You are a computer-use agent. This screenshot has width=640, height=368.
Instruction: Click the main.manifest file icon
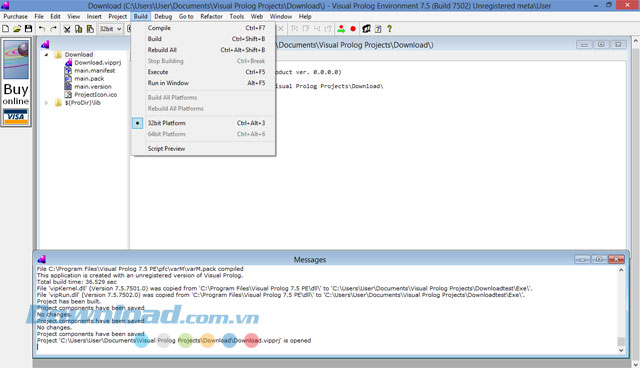[x=68, y=71]
